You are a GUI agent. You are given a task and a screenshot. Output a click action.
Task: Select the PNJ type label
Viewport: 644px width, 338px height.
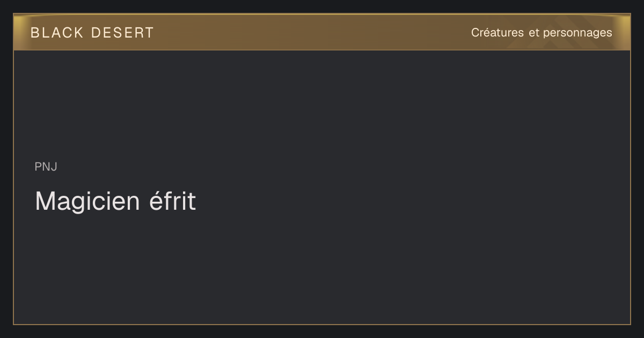[x=46, y=167]
